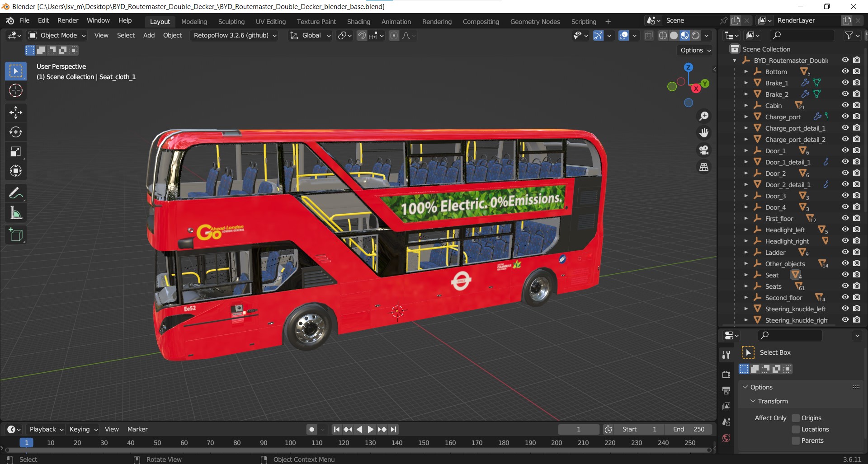868x464 pixels.
Task: Switch to solid viewport shading
Action: pyautogui.click(x=674, y=36)
